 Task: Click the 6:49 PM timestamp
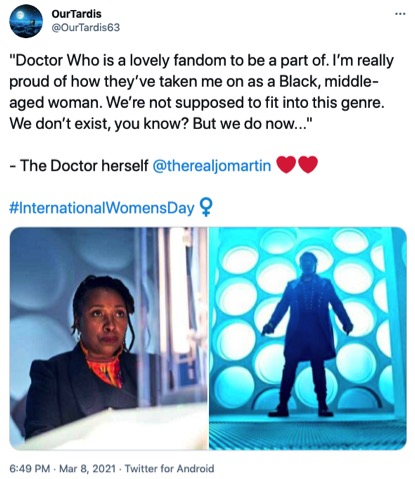30,468
